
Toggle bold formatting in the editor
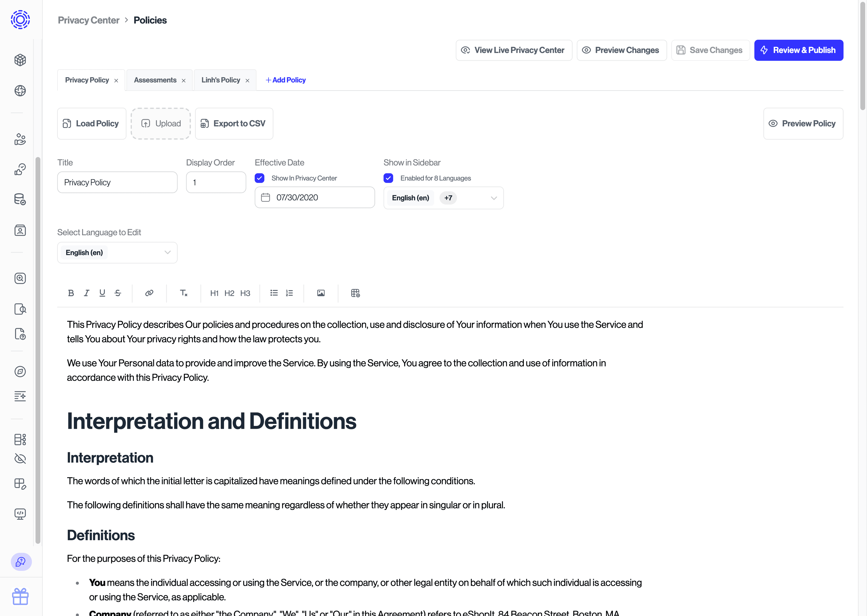click(x=71, y=293)
